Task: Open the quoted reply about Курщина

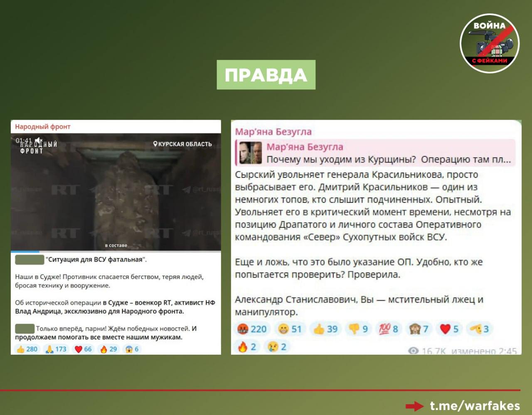Action: (x=376, y=153)
